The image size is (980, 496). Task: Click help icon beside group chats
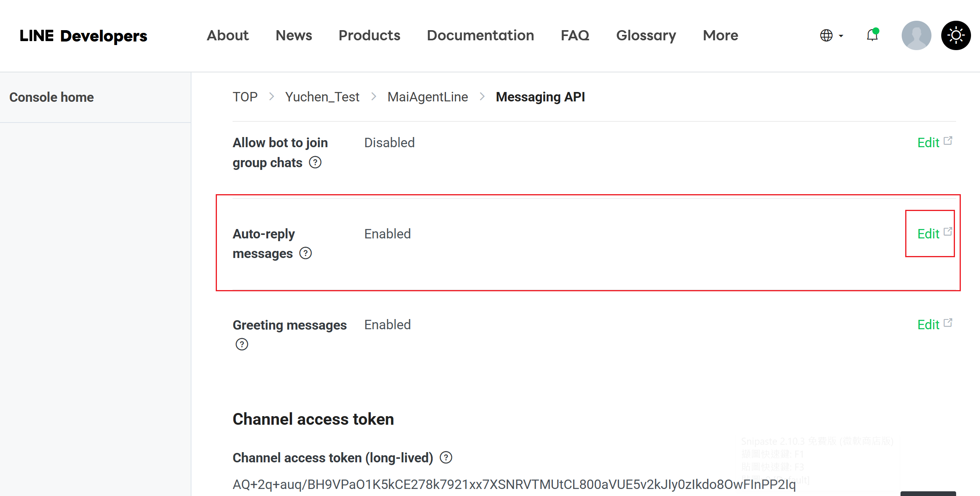315,162
